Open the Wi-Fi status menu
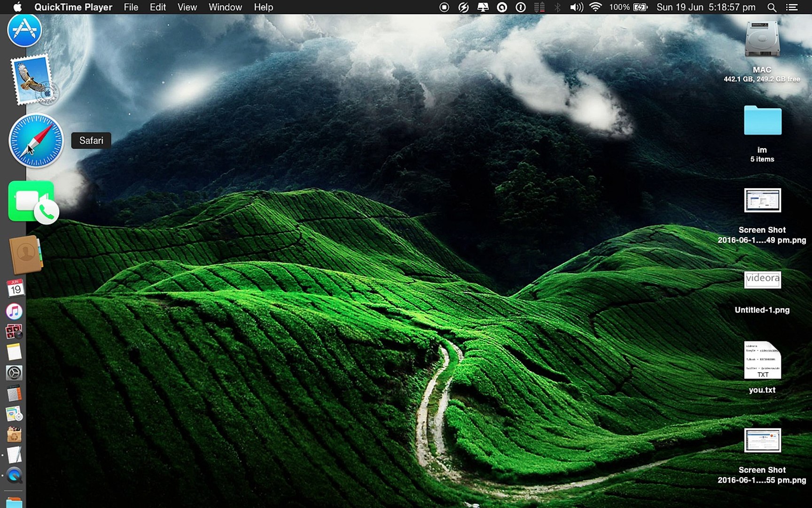Viewport: 812px width, 508px height. pos(595,7)
